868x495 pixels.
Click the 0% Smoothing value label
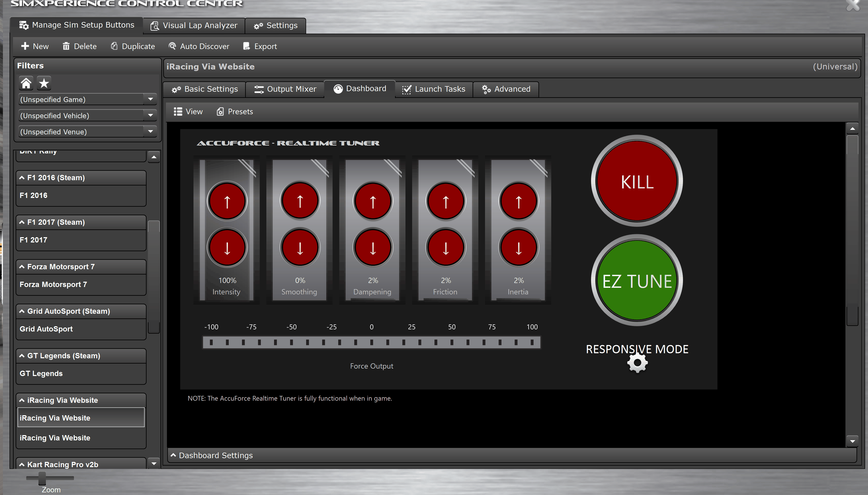coord(300,280)
